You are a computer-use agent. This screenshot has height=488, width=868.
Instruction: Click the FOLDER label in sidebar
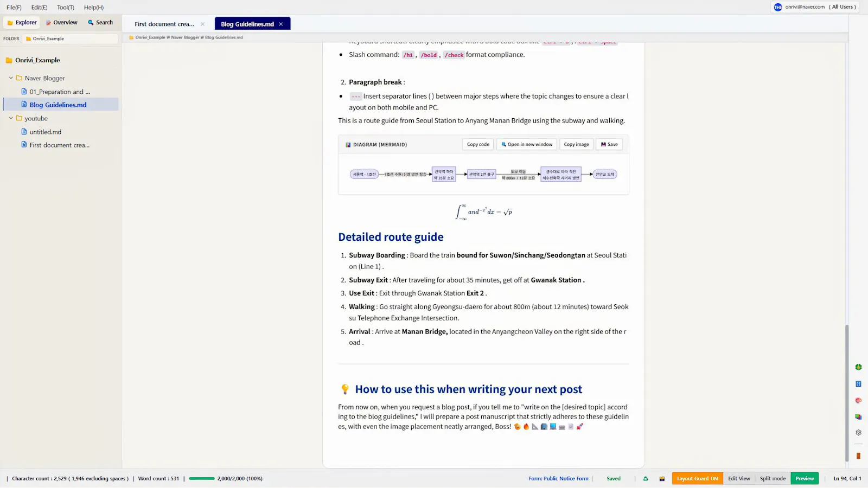11,38
